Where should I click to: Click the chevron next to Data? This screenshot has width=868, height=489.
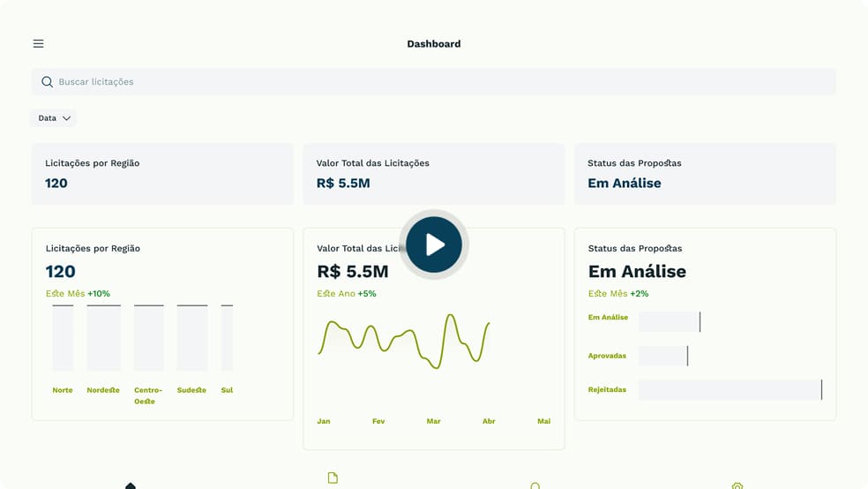(x=66, y=118)
